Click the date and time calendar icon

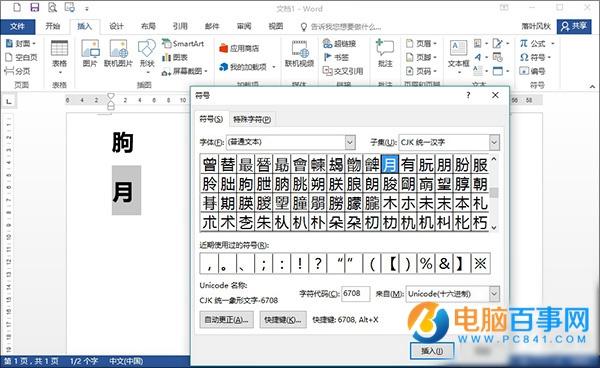click(497, 57)
